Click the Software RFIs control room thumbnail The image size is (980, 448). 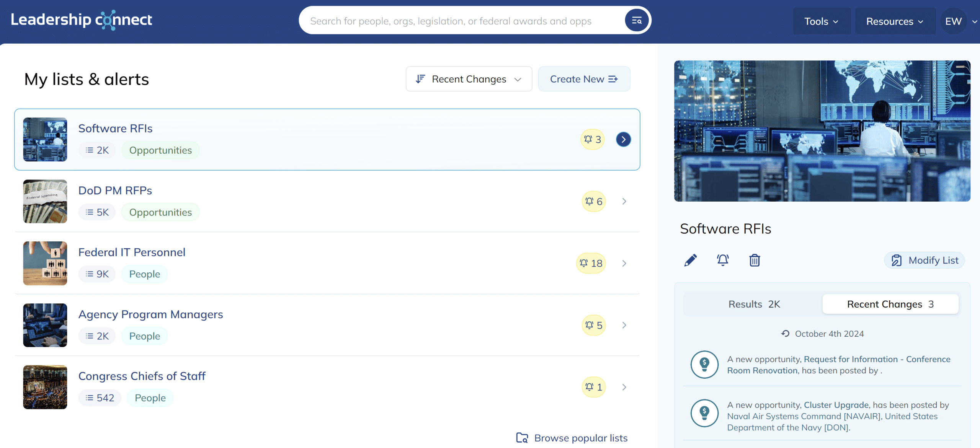[x=45, y=139]
